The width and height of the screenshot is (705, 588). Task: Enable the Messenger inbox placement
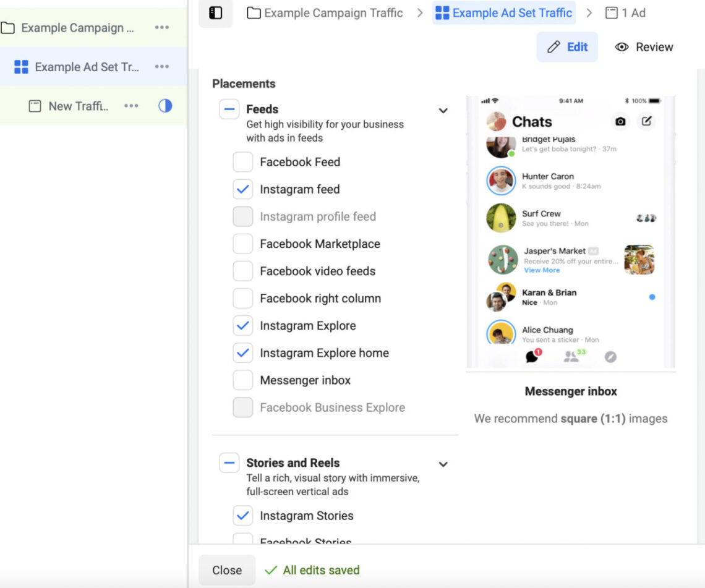(242, 380)
